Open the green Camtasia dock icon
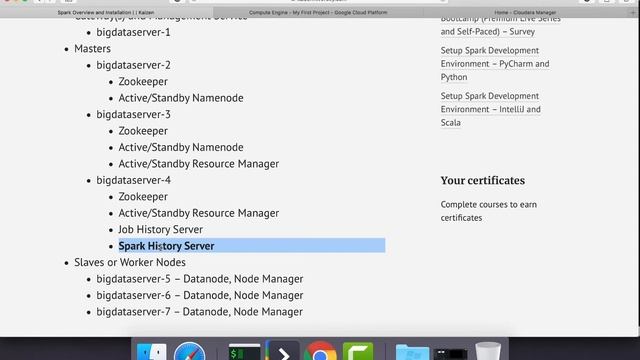Viewport: 640px width, 360px height. [358, 351]
